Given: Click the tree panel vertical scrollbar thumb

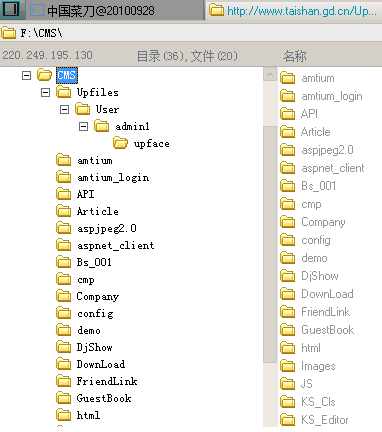Looking at the screenshot, I should pyautogui.click(x=270, y=244).
